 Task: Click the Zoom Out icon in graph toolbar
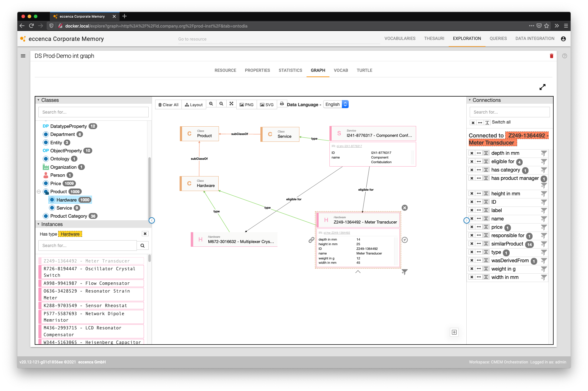coord(221,104)
